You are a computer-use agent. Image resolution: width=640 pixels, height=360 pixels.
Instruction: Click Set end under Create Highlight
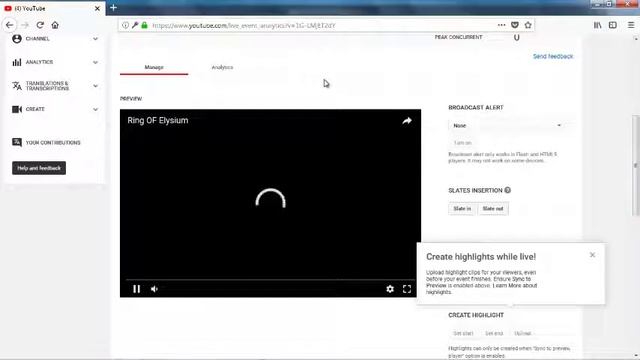tap(494, 333)
